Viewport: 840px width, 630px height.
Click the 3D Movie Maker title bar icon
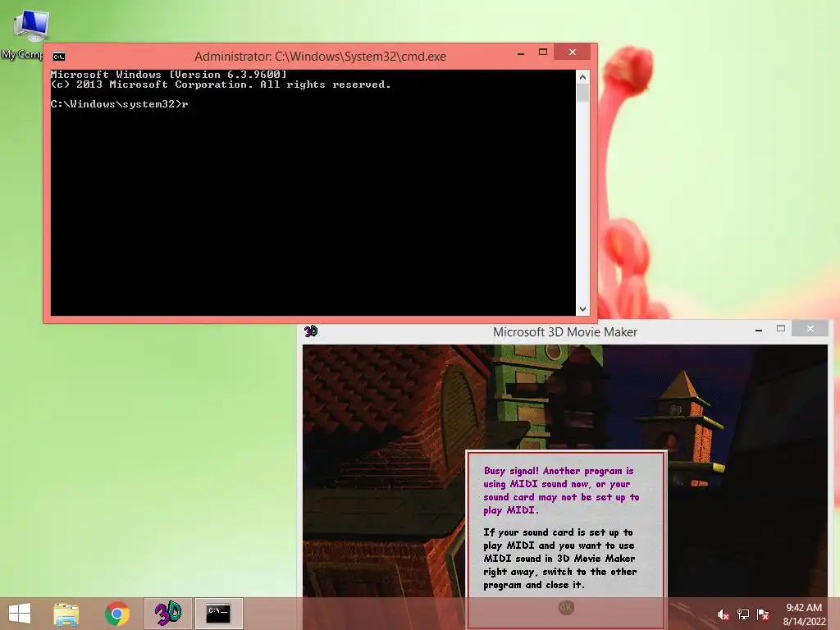pyautogui.click(x=311, y=331)
